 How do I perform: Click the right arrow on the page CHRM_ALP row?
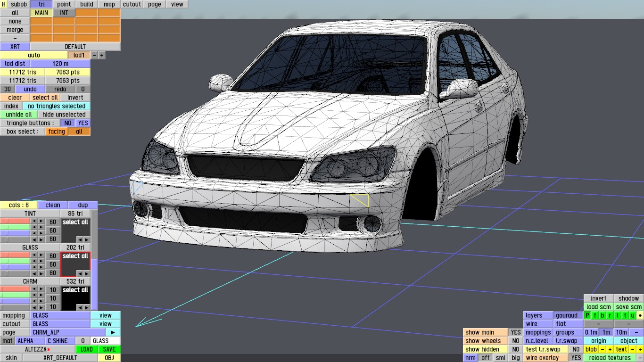[x=113, y=332]
